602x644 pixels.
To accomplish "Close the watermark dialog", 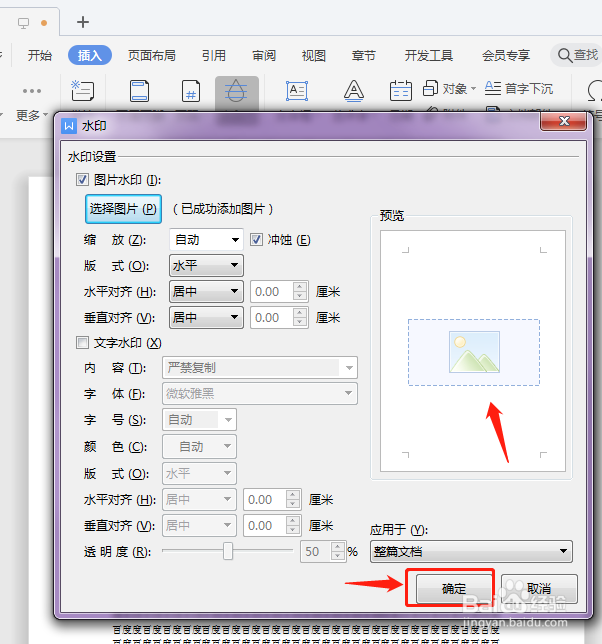I will 563,121.
